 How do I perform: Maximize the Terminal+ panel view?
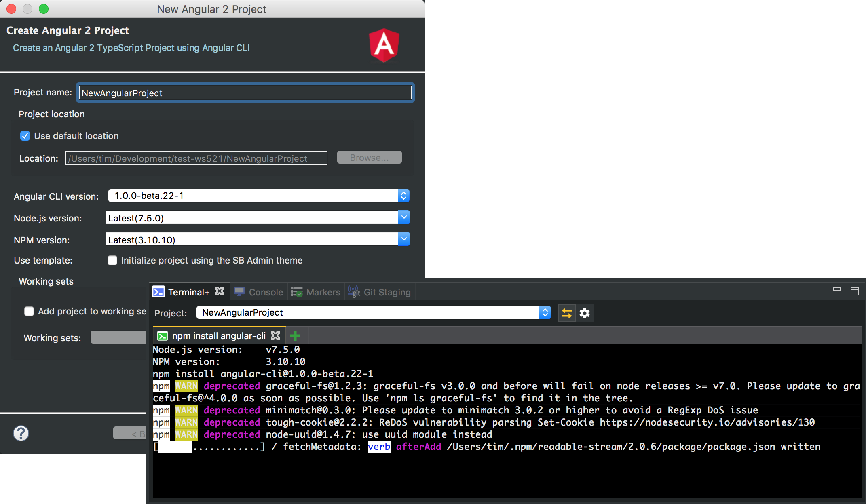pos(855,291)
